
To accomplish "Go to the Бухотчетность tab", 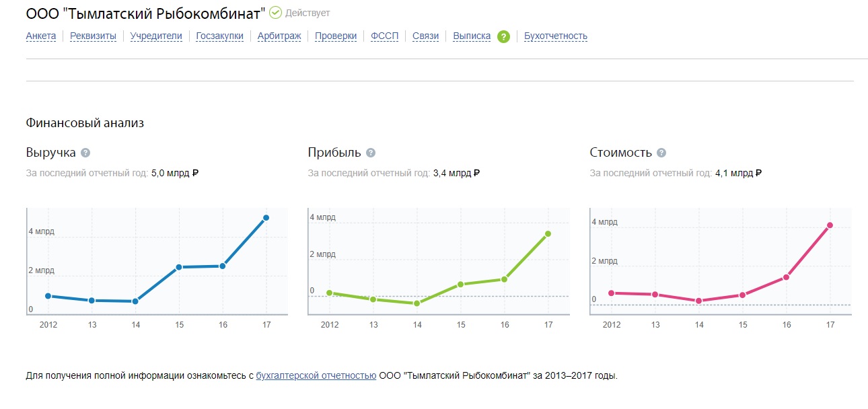I will click(555, 36).
